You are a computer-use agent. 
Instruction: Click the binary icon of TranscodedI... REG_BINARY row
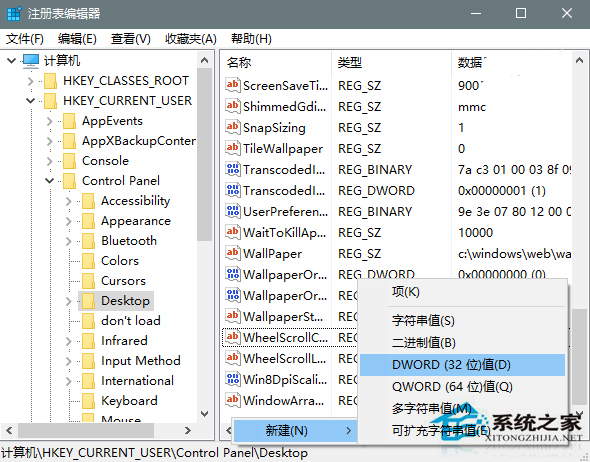click(x=233, y=169)
